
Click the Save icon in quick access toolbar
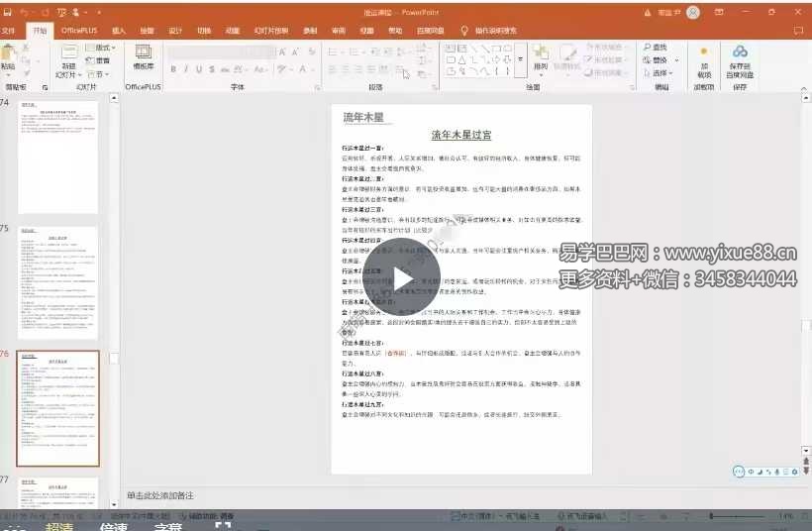8,12
